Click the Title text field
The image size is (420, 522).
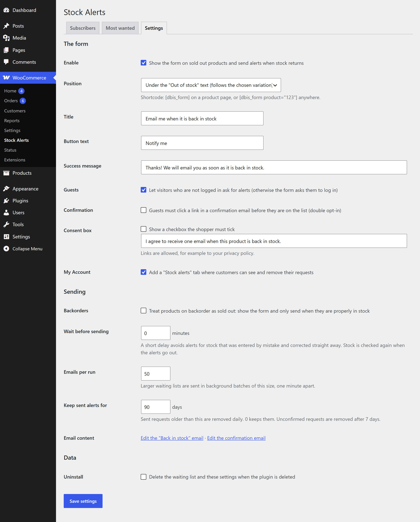pyautogui.click(x=202, y=118)
